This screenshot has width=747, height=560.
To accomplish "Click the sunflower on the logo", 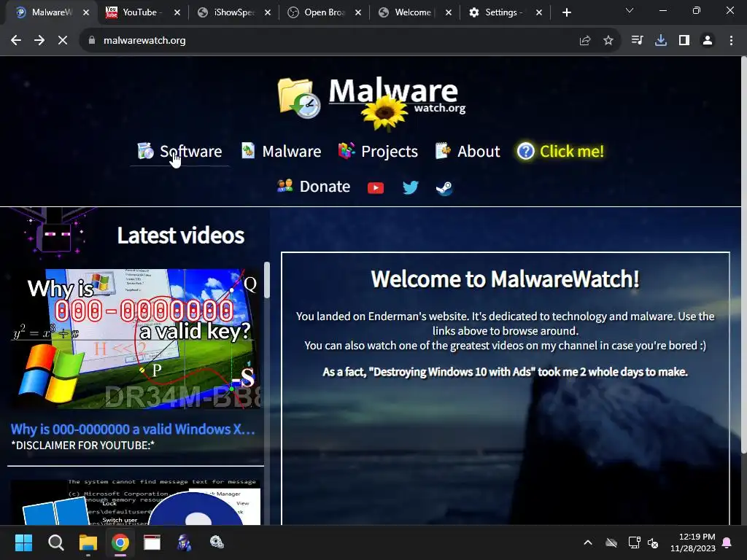I will tap(384, 112).
